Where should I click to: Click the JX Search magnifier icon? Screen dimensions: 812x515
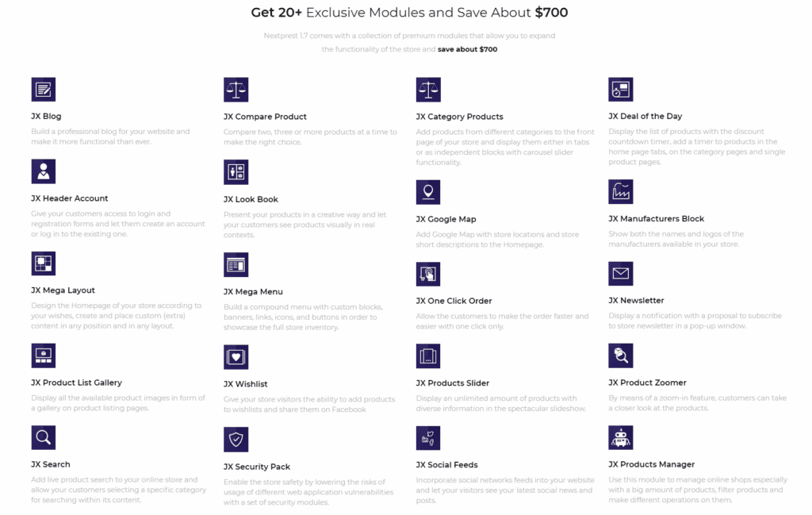(44, 438)
